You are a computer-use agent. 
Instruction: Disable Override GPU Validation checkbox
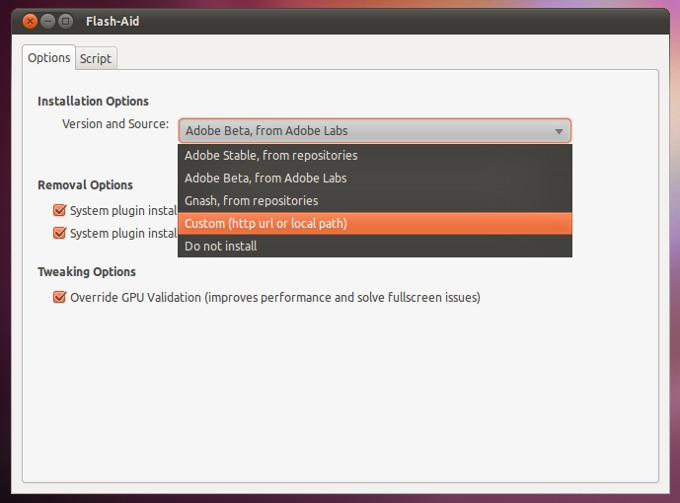pos(60,297)
